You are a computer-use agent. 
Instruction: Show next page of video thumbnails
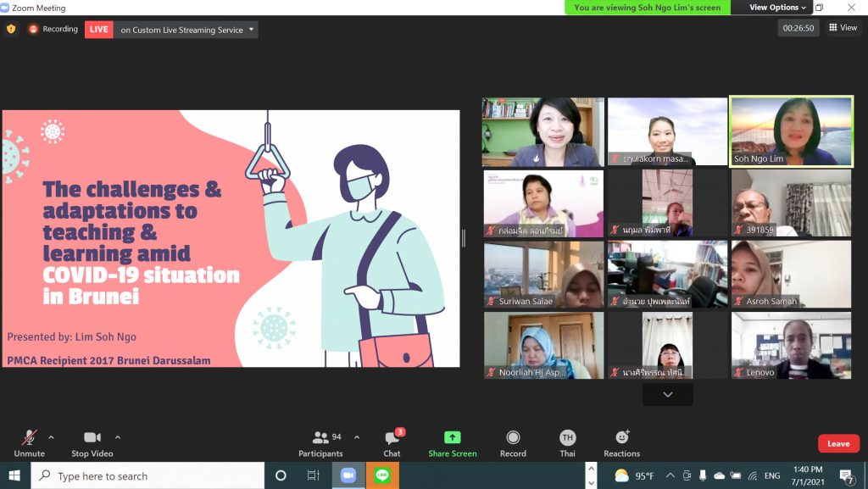(x=668, y=395)
